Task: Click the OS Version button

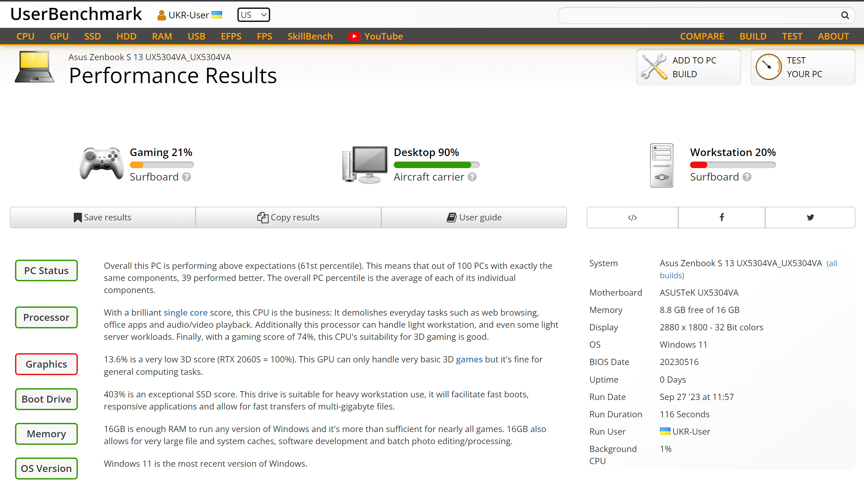Action: [46, 468]
